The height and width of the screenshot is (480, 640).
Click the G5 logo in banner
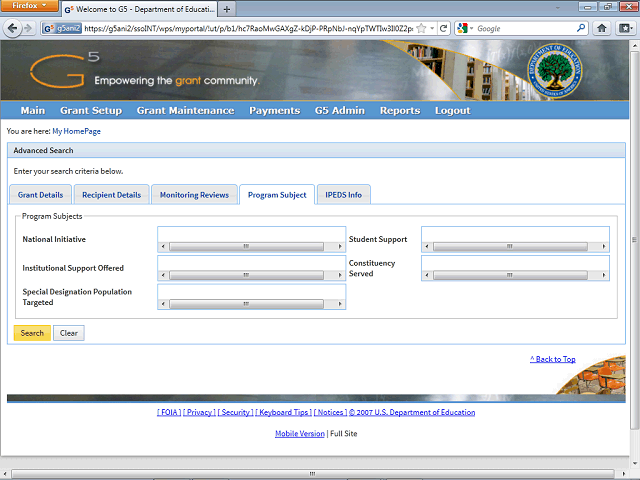click(x=65, y=70)
